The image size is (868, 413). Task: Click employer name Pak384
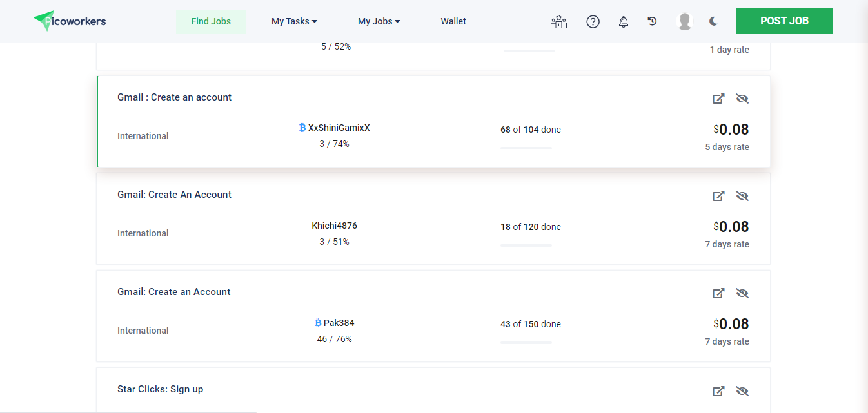339,323
